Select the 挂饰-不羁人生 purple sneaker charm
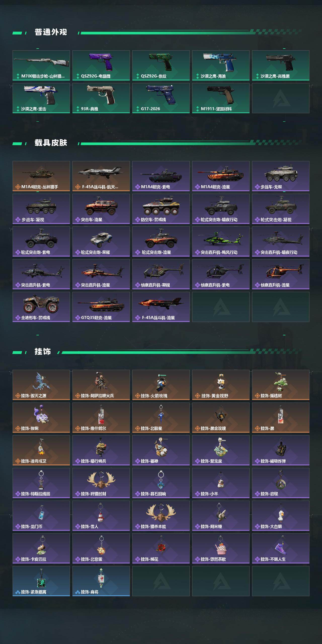The height and width of the screenshot is (644, 322). (x=281, y=548)
